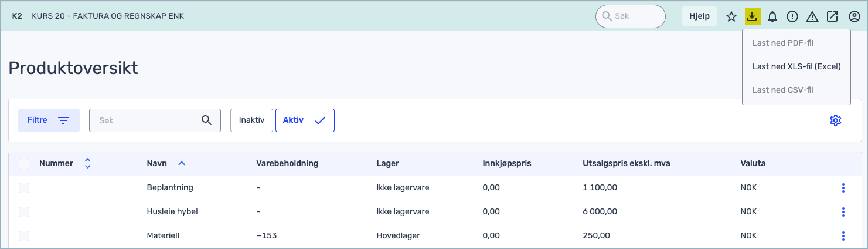Click magnifier icon in product search box
Image resolution: width=868 pixels, height=249 pixels.
coord(206,120)
